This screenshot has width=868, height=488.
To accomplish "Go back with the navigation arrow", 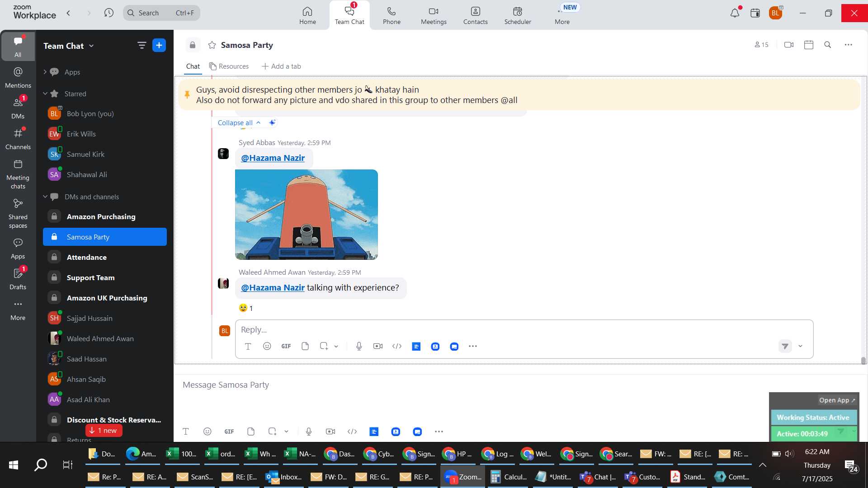I will (x=68, y=13).
